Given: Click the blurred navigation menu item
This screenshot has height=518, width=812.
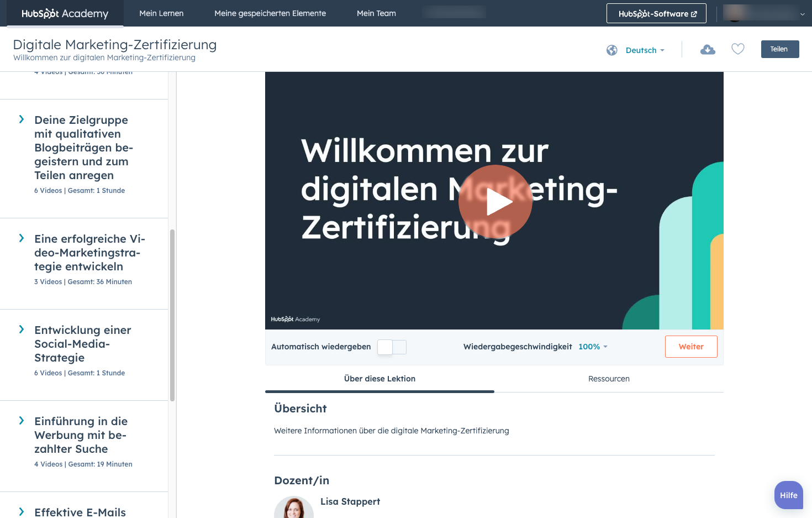Looking at the screenshot, I should (x=455, y=12).
